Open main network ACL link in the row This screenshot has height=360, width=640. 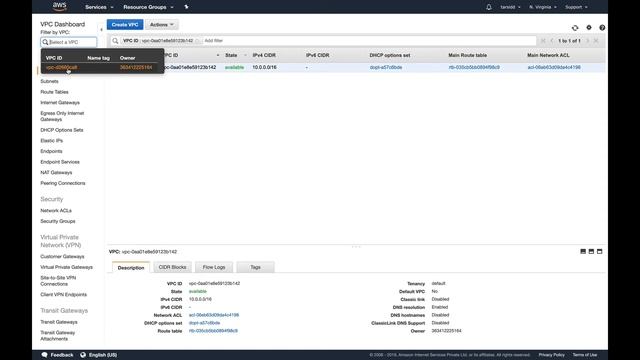(x=554, y=67)
